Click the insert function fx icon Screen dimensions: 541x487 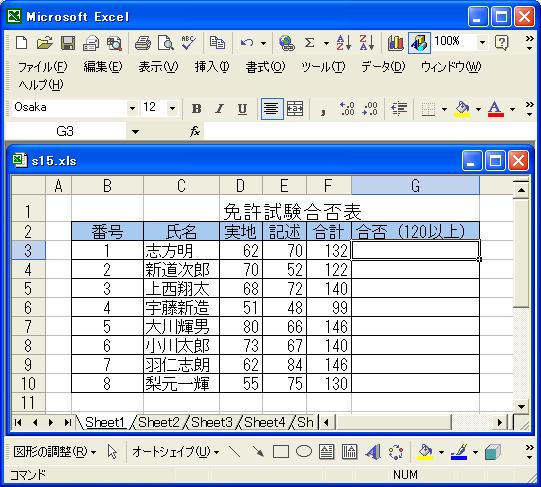[x=195, y=131]
